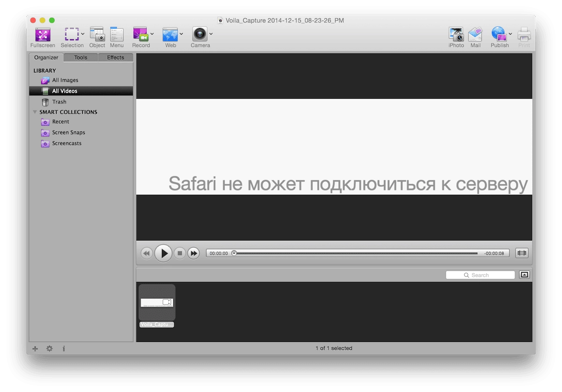Stop video playback
The height and width of the screenshot is (392, 562).
pos(179,253)
